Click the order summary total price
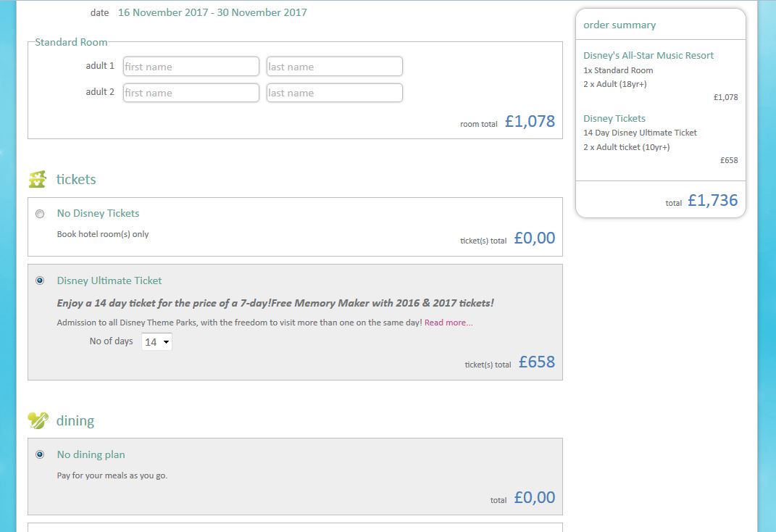Screen dimensions: 776x532 pyautogui.click(x=712, y=201)
